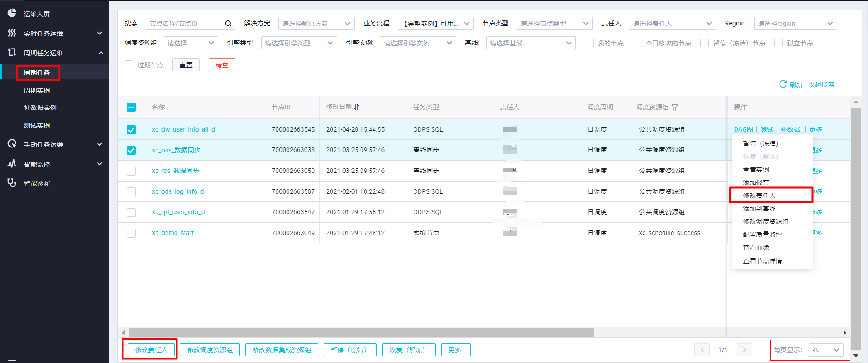This screenshot has width=868, height=363.
Task: Open 补数据实例 in the sidebar
Action: 40,108
